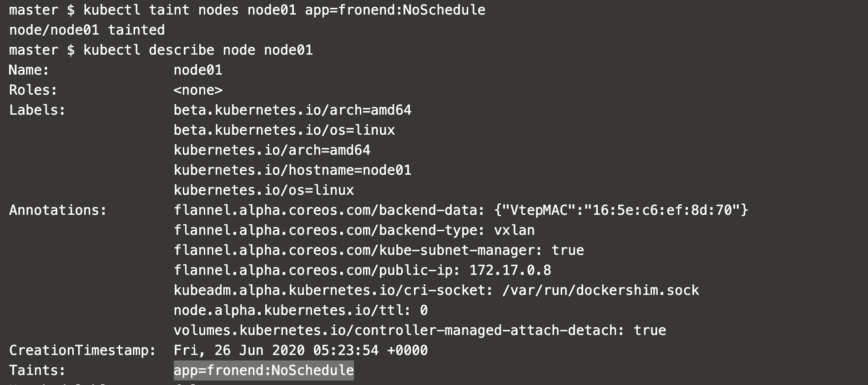868x385 pixels.
Task: Click the Roles value <none>
Action: 198,90
